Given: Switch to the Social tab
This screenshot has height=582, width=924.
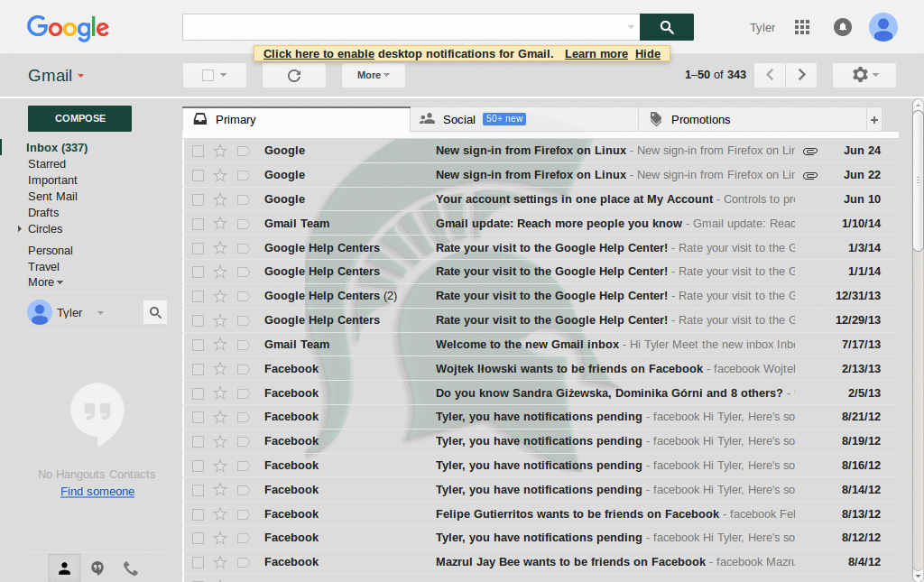Looking at the screenshot, I should pyautogui.click(x=524, y=120).
